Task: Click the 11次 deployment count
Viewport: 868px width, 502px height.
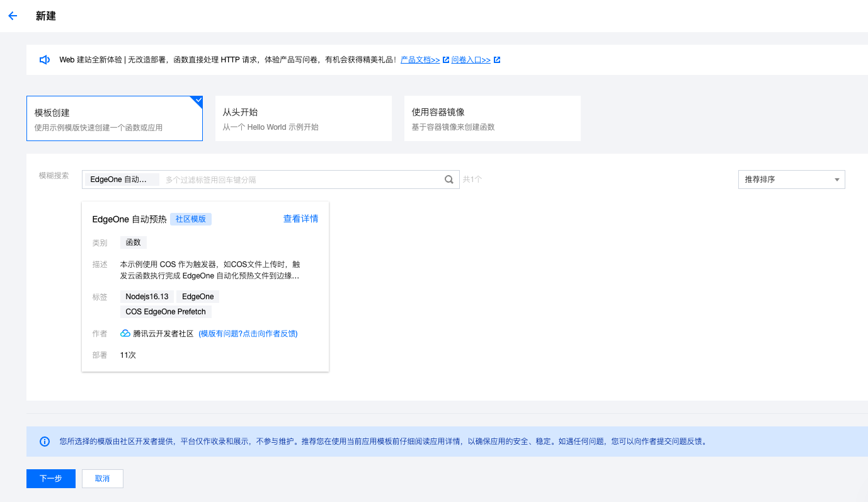Action: pos(128,355)
